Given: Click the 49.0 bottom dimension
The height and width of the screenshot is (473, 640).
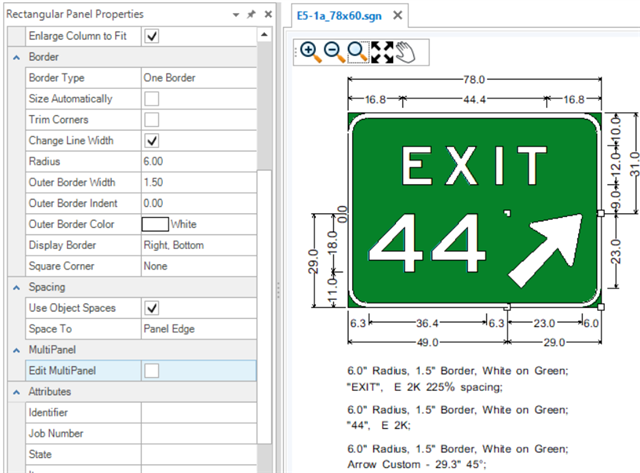Looking at the screenshot, I should coord(427,342).
